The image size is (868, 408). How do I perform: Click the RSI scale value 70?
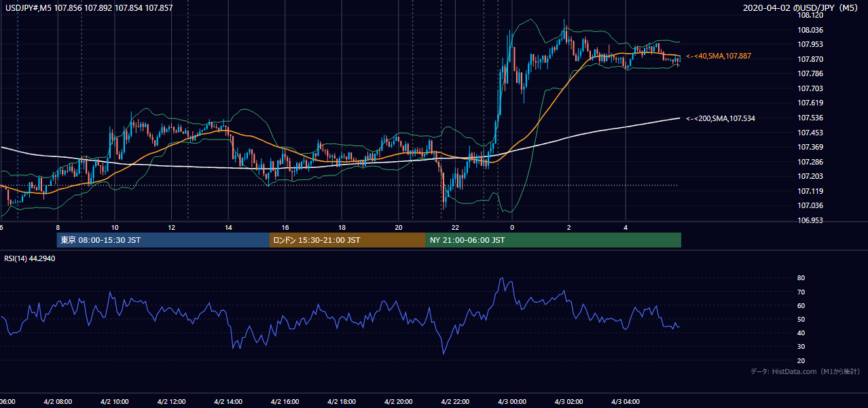click(801, 292)
